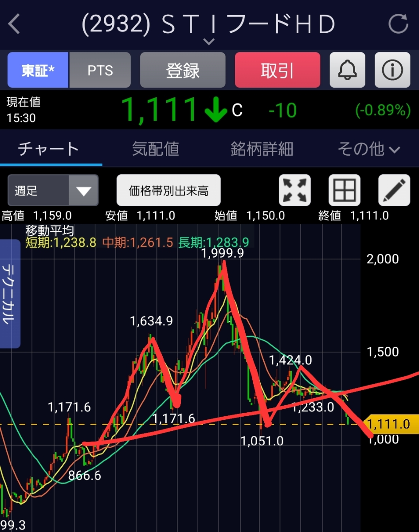This screenshot has height=532, width=419.
Task: Tap red 取引 button
Action: click(x=278, y=70)
